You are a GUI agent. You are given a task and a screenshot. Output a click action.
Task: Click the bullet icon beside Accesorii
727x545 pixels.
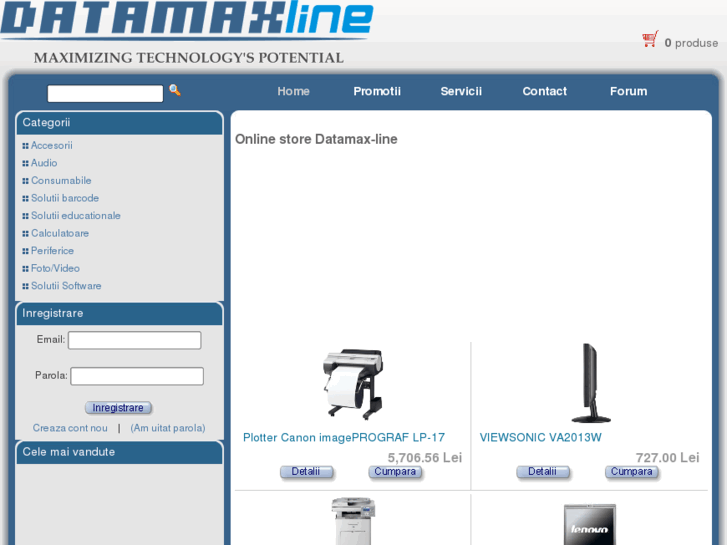26,146
